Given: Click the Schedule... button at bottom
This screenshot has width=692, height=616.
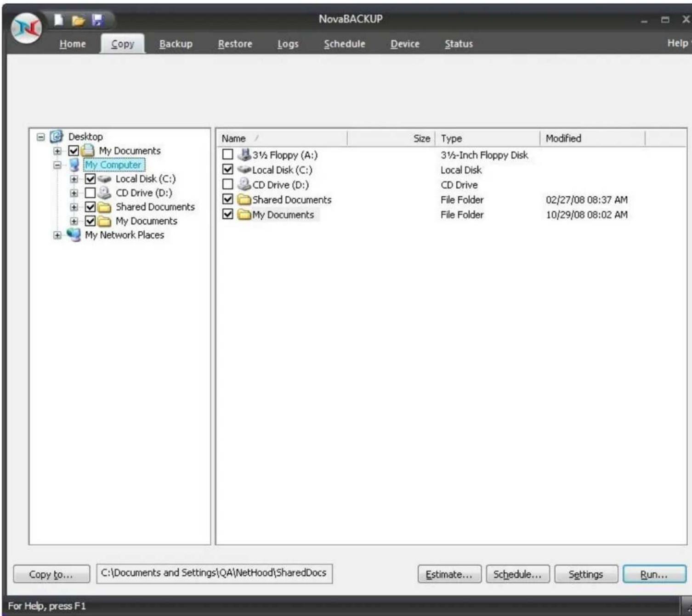Looking at the screenshot, I should (517, 574).
